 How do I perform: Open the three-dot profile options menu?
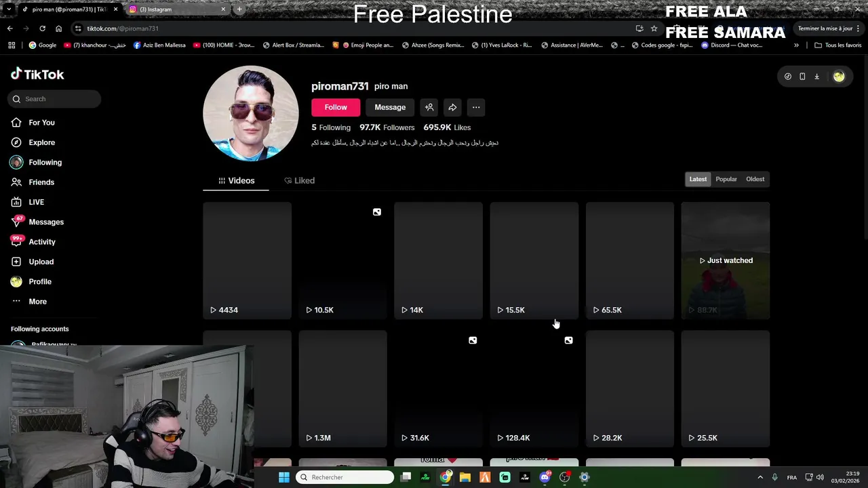tap(476, 107)
